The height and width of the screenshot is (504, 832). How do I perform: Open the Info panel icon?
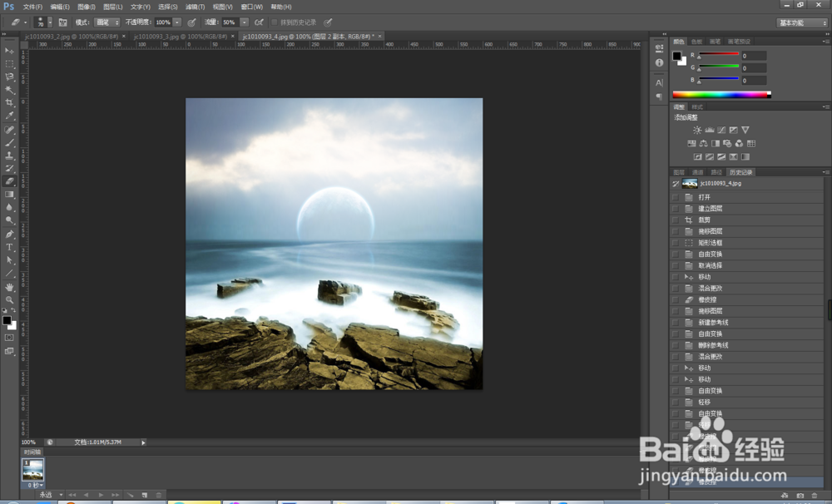(659, 62)
